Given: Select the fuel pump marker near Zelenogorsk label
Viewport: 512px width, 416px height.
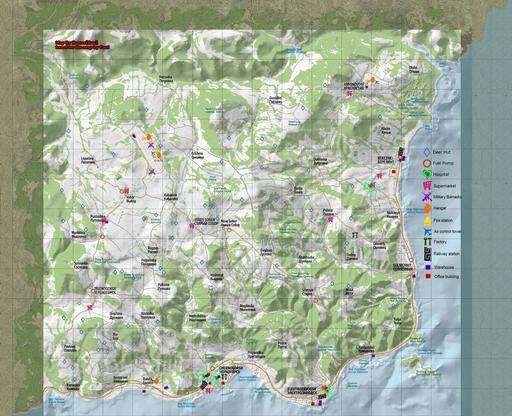Looking at the screenshot, I should click(93, 291).
